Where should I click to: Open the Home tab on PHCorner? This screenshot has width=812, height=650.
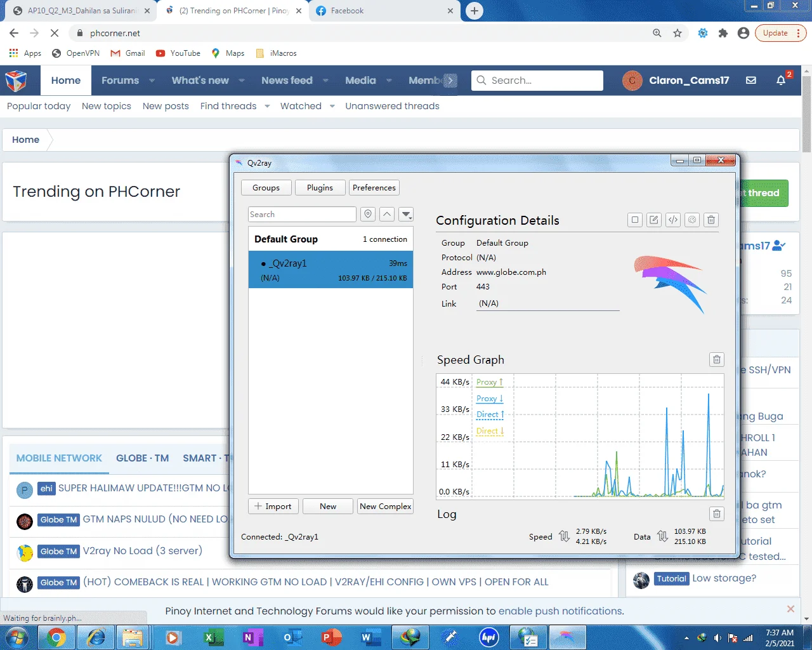click(x=66, y=81)
